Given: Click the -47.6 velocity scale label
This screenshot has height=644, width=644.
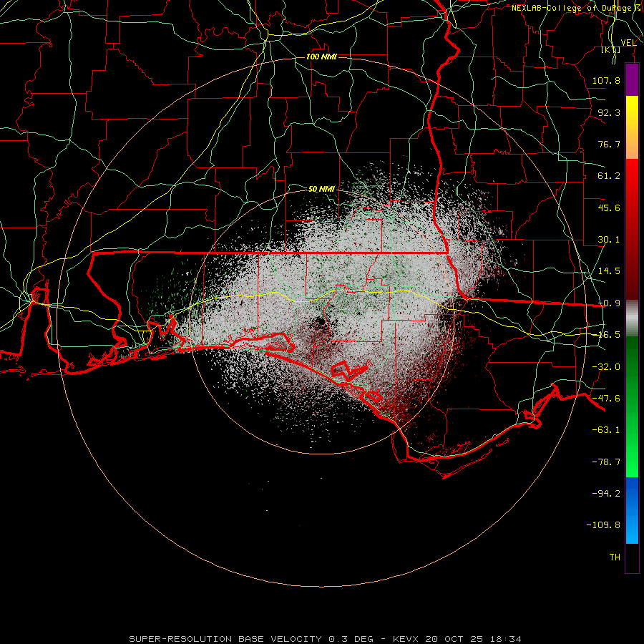Looking at the screenshot, I should pos(606,399).
